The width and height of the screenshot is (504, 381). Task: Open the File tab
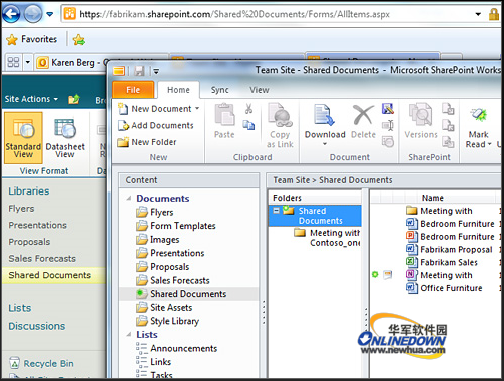pos(133,90)
